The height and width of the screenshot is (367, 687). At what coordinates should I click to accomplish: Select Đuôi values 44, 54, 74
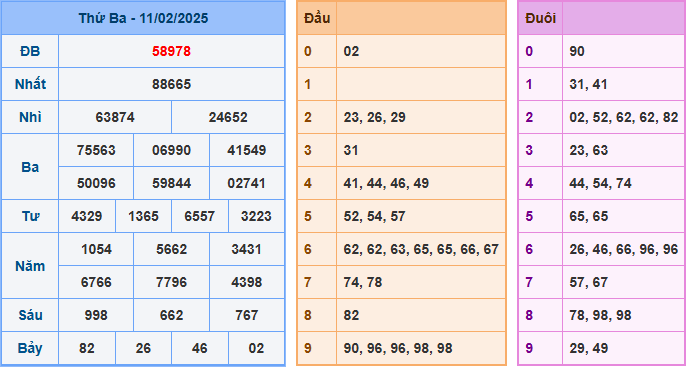[600, 184]
